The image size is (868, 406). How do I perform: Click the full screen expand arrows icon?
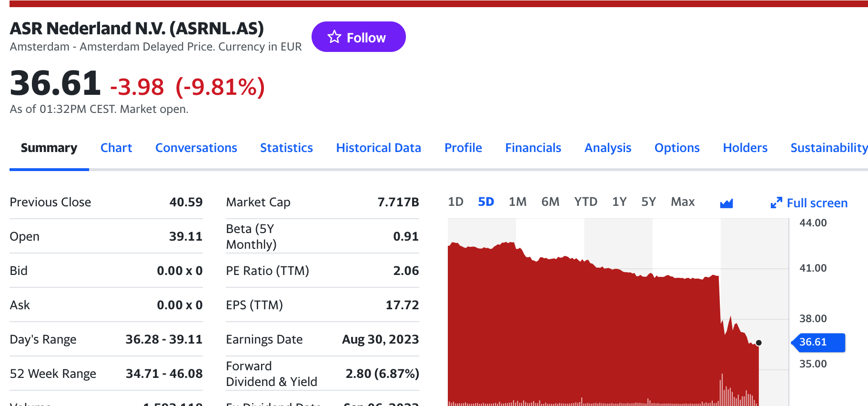click(x=776, y=203)
